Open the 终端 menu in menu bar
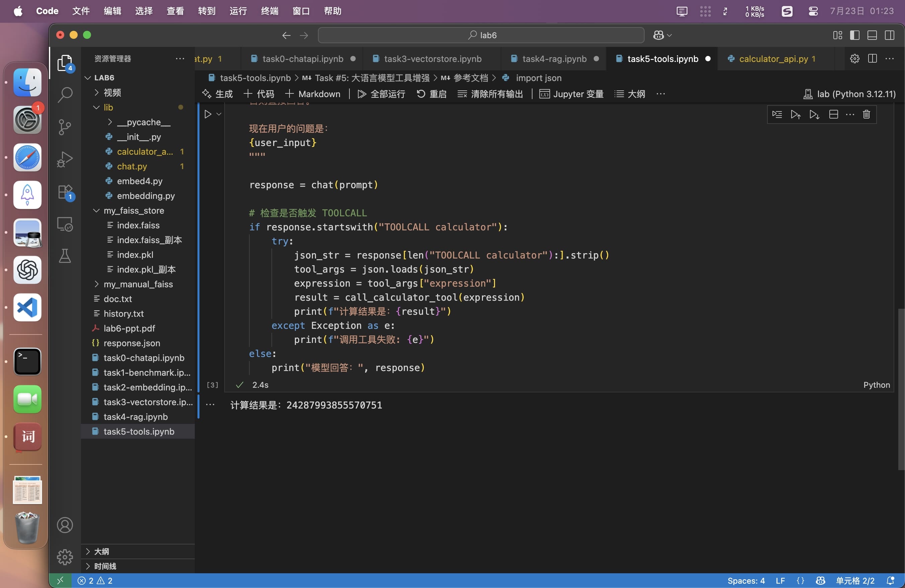The width and height of the screenshot is (905, 588). coord(269,11)
